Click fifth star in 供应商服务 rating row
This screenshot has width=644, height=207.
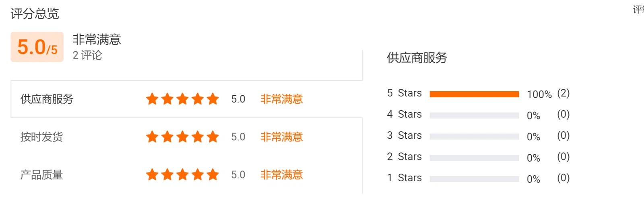tap(213, 99)
